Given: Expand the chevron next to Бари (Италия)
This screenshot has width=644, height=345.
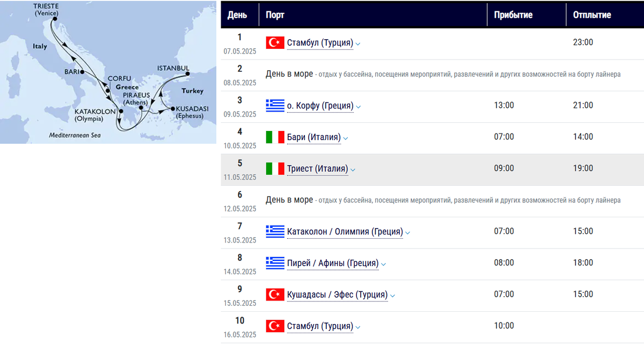Looking at the screenshot, I should (x=346, y=138).
